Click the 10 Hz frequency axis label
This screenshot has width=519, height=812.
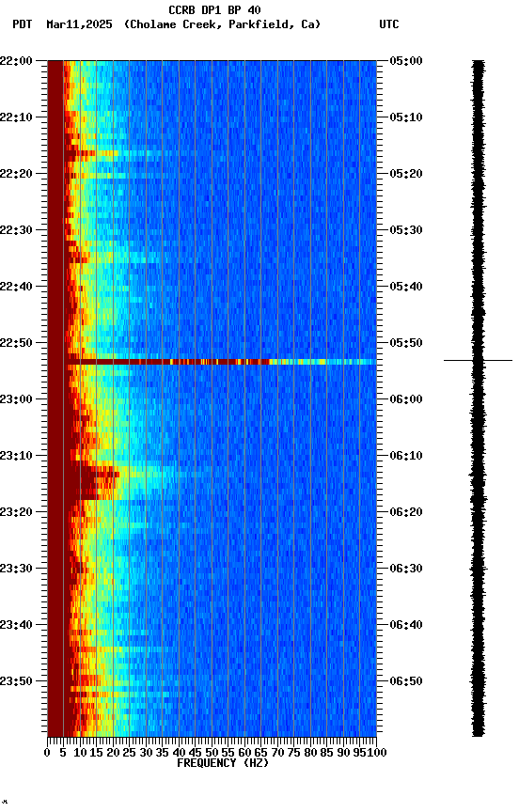pos(80,754)
